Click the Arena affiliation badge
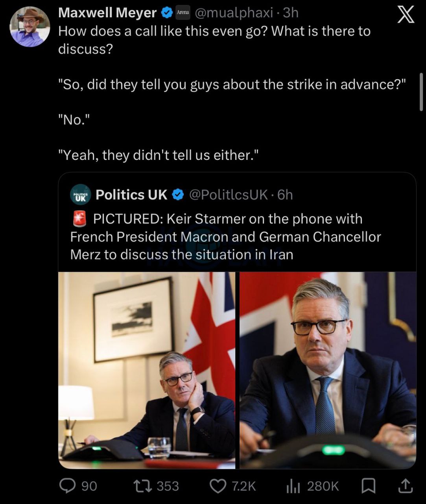Image resolution: width=426 pixels, height=504 pixels. point(183,13)
